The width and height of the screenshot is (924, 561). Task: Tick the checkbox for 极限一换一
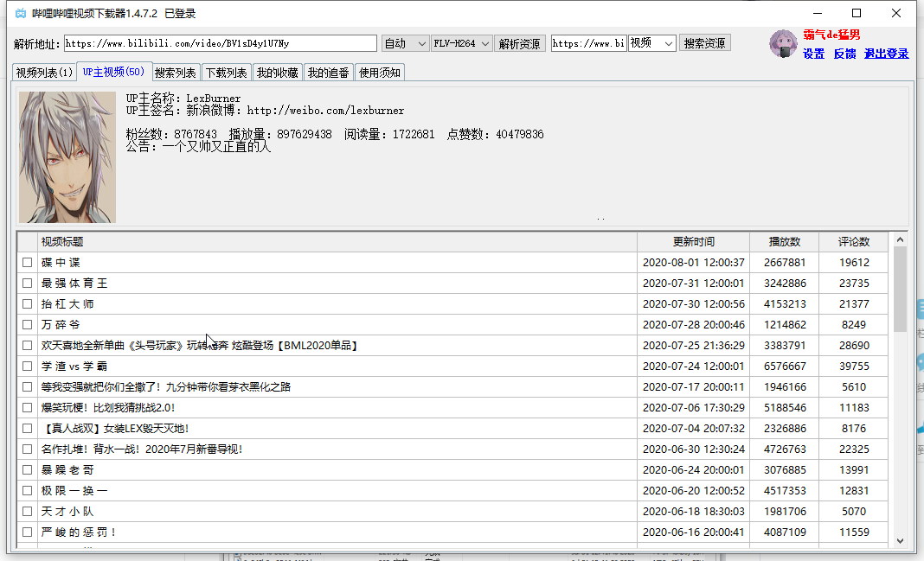click(27, 490)
